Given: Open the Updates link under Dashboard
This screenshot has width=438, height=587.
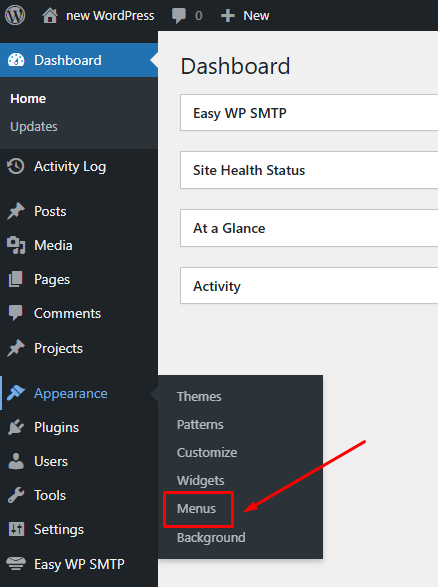Looking at the screenshot, I should pos(34,127).
